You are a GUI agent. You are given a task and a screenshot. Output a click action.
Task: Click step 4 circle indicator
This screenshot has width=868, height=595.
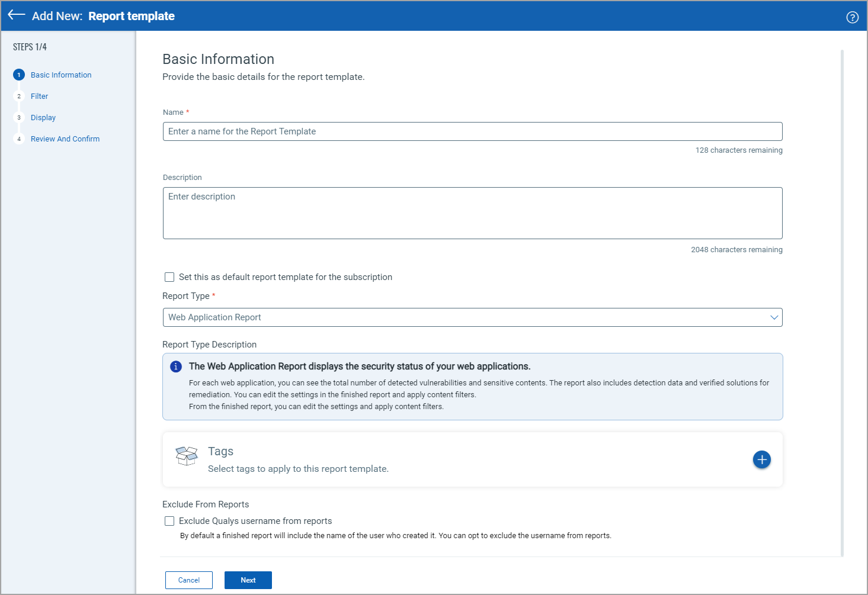[19, 139]
